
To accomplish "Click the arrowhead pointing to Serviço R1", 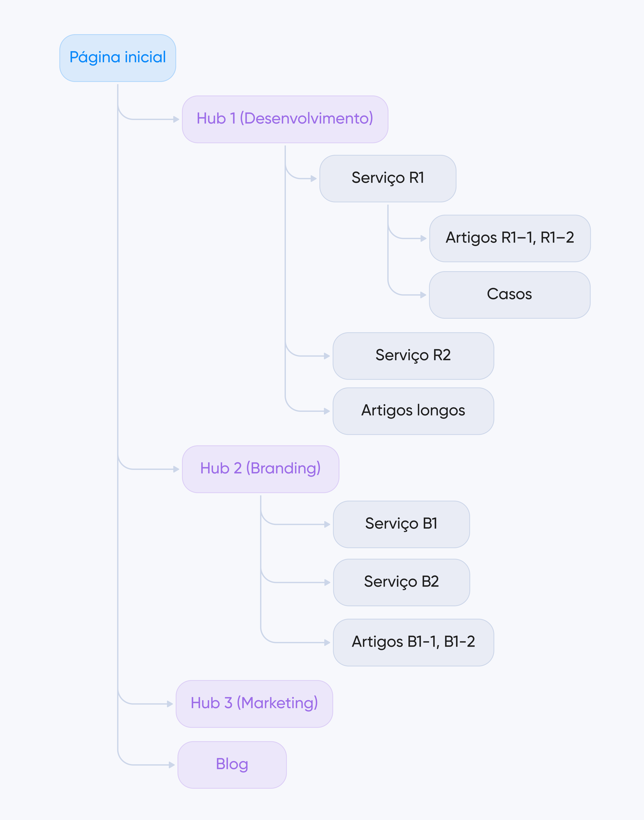I will (x=313, y=179).
